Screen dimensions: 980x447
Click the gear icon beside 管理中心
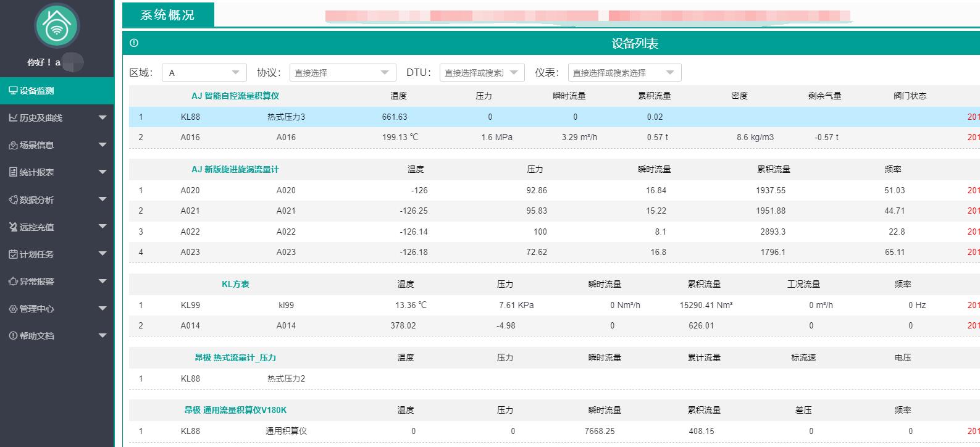click(x=12, y=309)
